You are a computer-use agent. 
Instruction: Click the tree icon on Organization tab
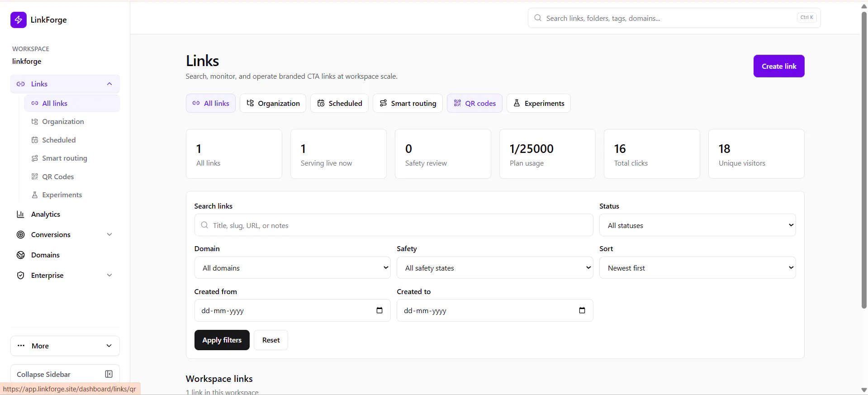(x=250, y=104)
